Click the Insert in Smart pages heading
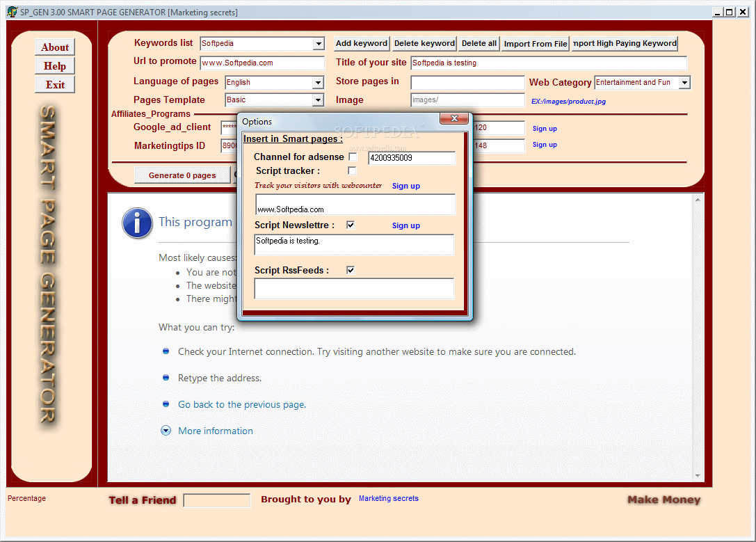The width and height of the screenshot is (756, 542). click(x=293, y=139)
